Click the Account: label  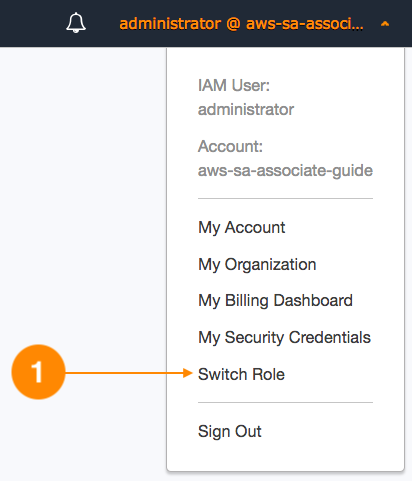[230, 146]
